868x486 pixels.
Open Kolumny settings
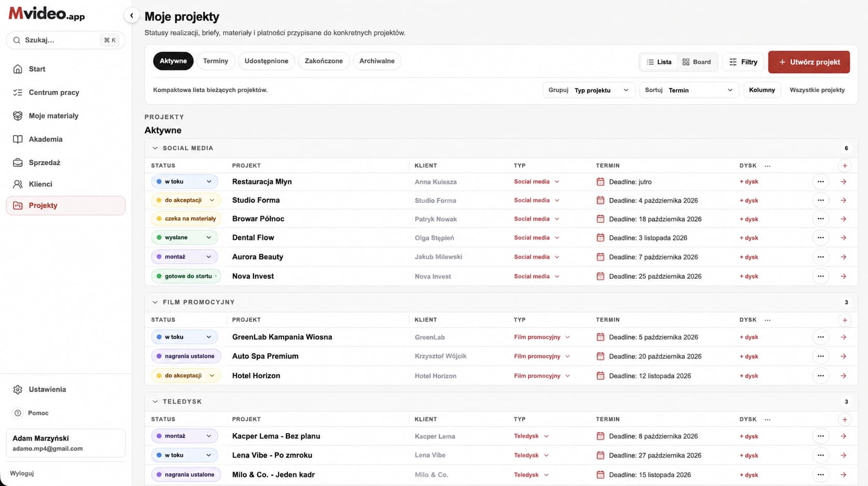tap(762, 90)
